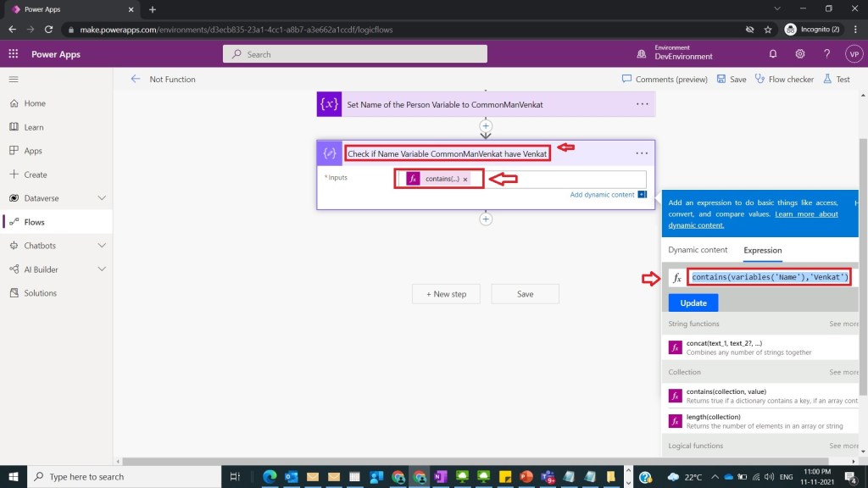The height and width of the screenshot is (488, 868).
Task: Click the notifications bell icon
Action: [x=773, y=54]
